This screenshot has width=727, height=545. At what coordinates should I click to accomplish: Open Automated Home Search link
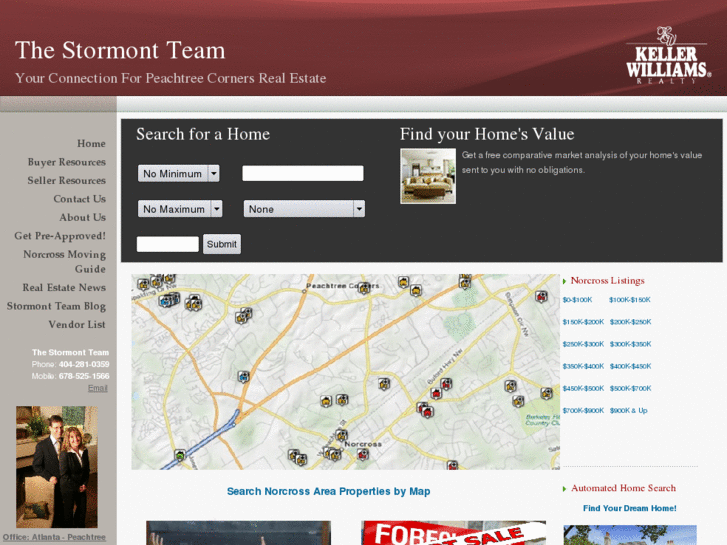pos(623,488)
